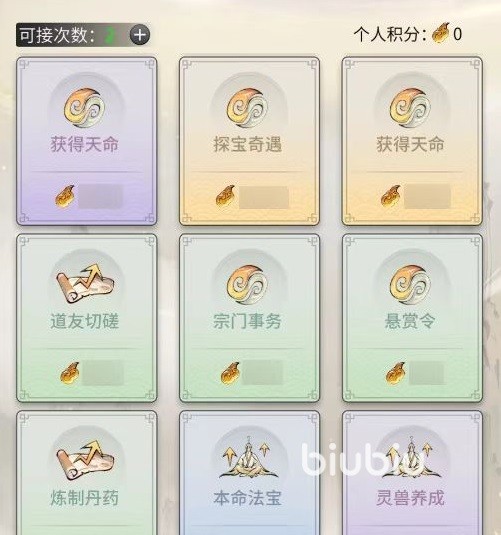The height and width of the screenshot is (535, 501).
Task: Click the reward flame on purple 获得天命 card
Action: 65,197
